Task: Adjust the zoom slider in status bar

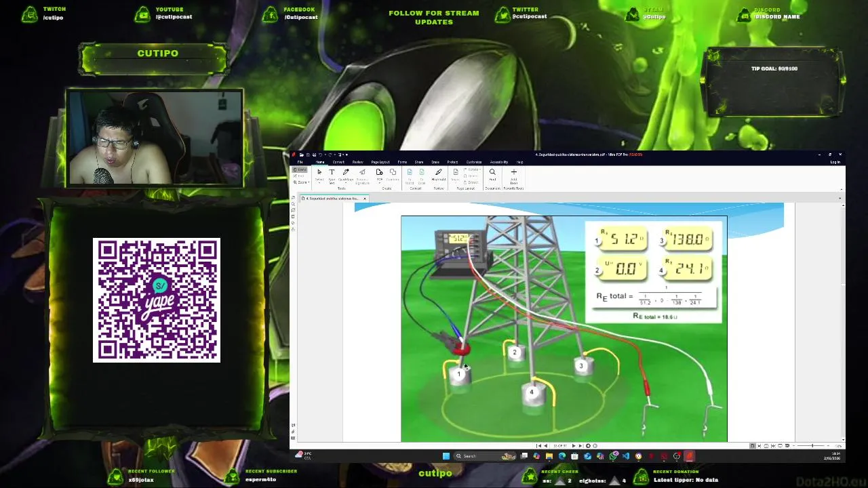Action: coord(812,445)
